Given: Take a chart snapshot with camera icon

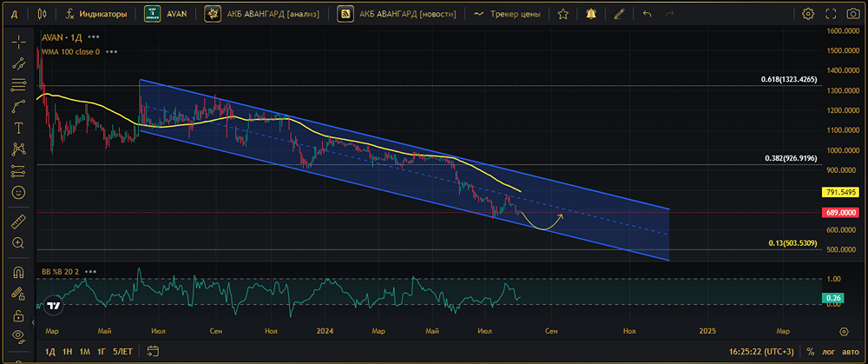Looking at the screenshot, I should 852,14.
